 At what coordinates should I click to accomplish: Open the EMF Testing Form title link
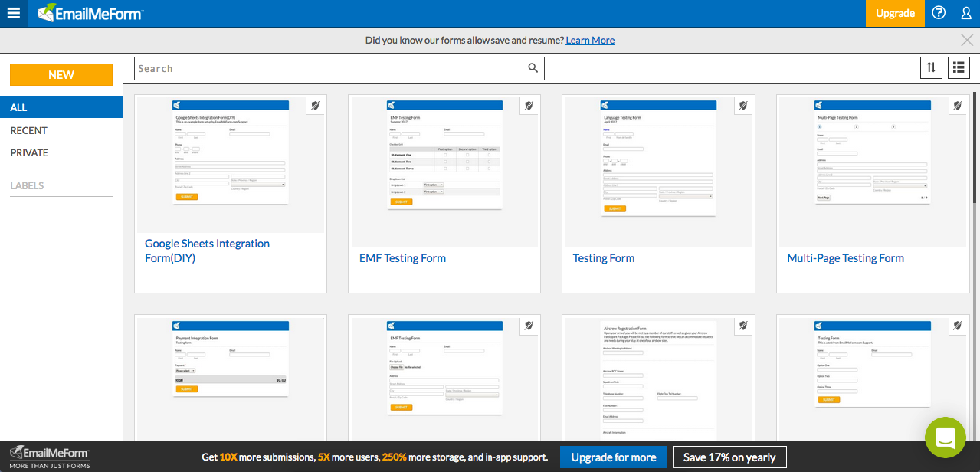point(402,258)
